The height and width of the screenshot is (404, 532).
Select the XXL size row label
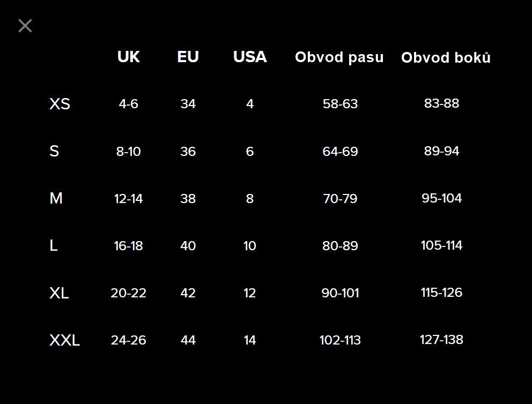(64, 340)
